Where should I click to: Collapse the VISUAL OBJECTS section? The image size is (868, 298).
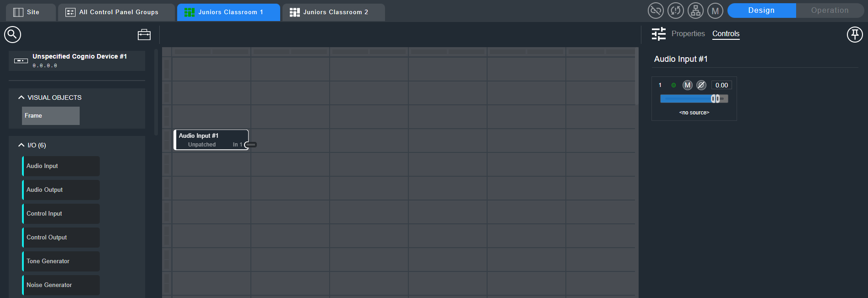pos(21,98)
